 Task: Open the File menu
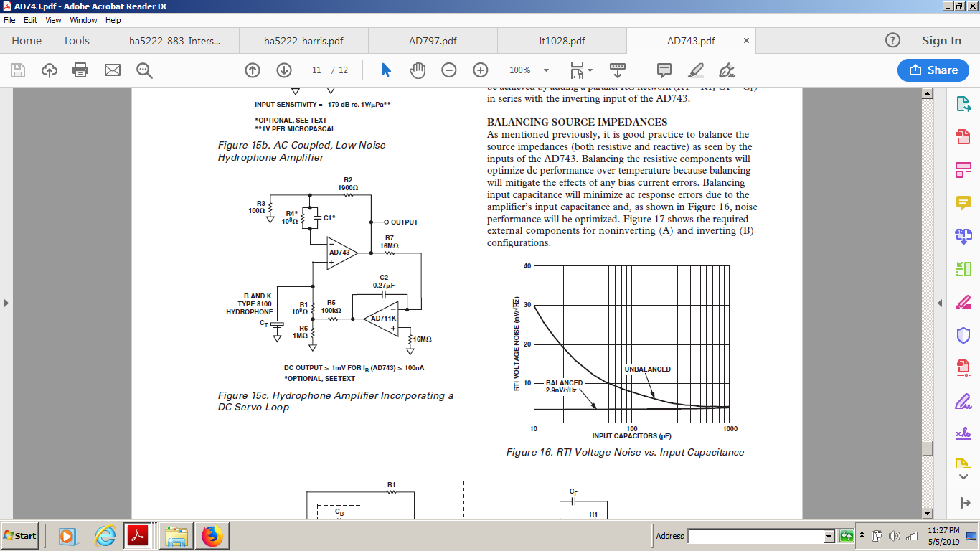[9, 20]
